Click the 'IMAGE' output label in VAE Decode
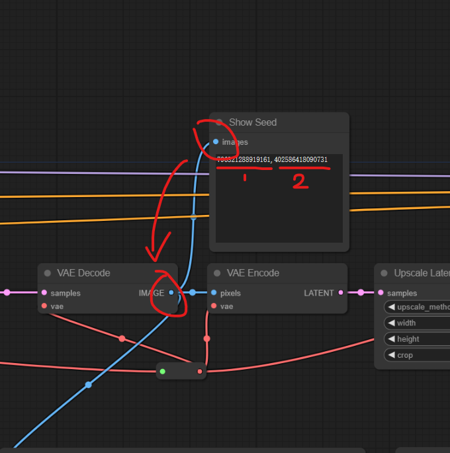The height and width of the screenshot is (453, 450). (152, 293)
